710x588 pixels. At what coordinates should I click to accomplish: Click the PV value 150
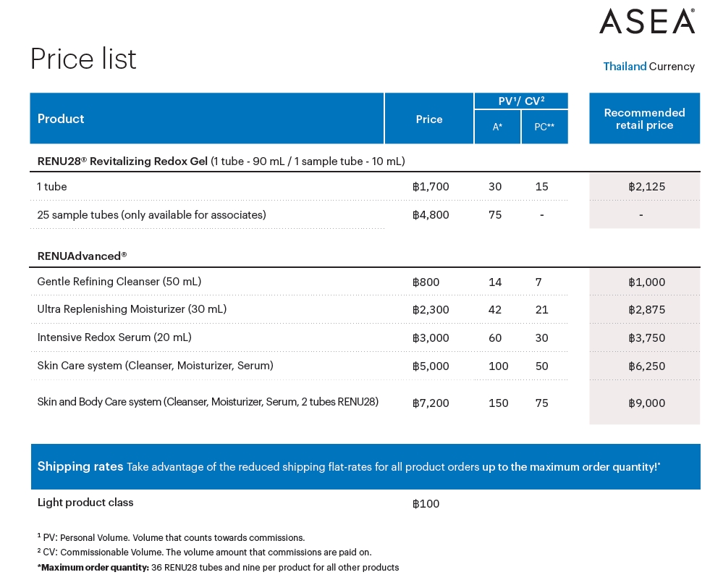coord(498,403)
